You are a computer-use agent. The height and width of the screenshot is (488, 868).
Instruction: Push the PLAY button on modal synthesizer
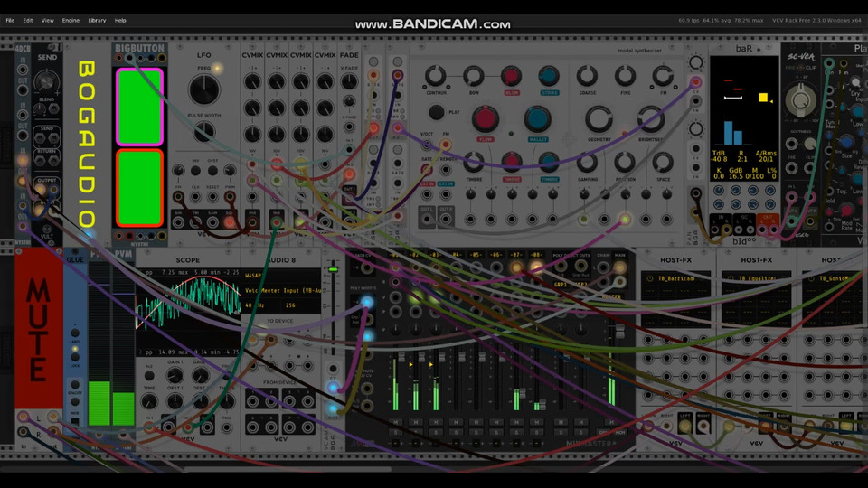pos(436,112)
